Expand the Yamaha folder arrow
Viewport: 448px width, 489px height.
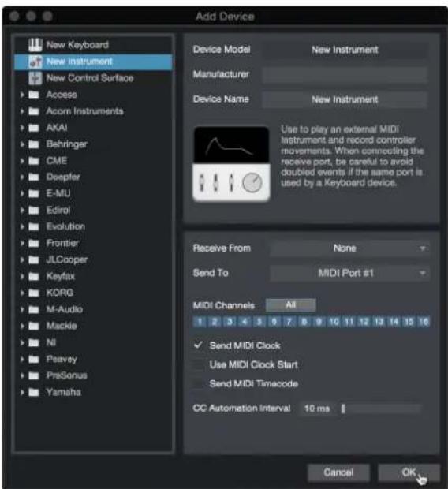[x=22, y=392]
